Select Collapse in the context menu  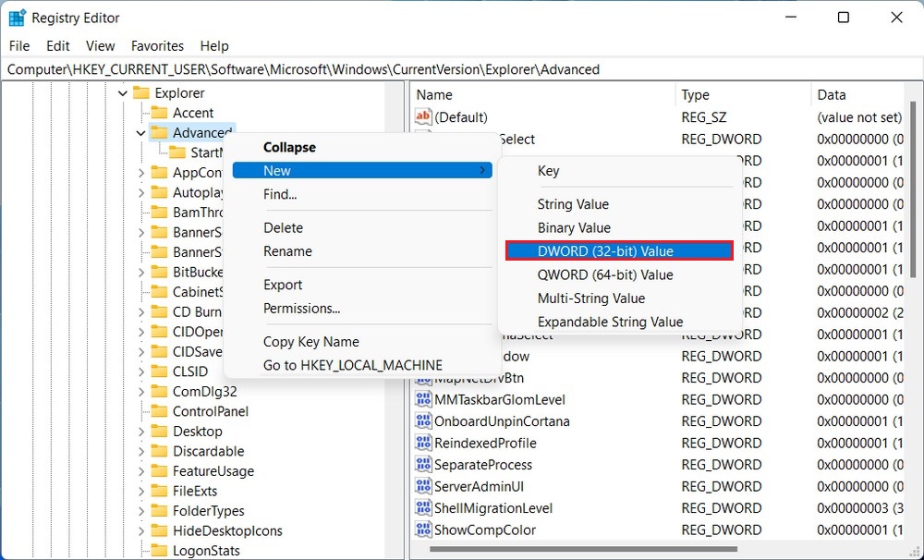coord(362,147)
